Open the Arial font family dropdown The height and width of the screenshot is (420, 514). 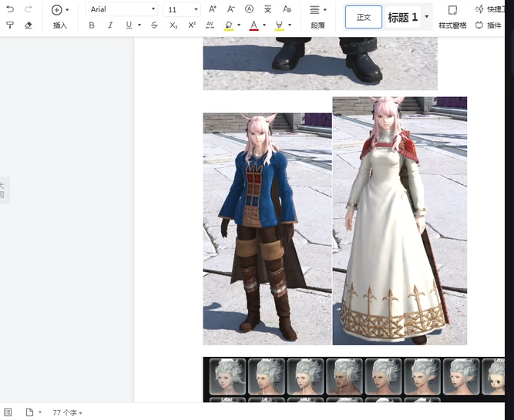click(122, 9)
